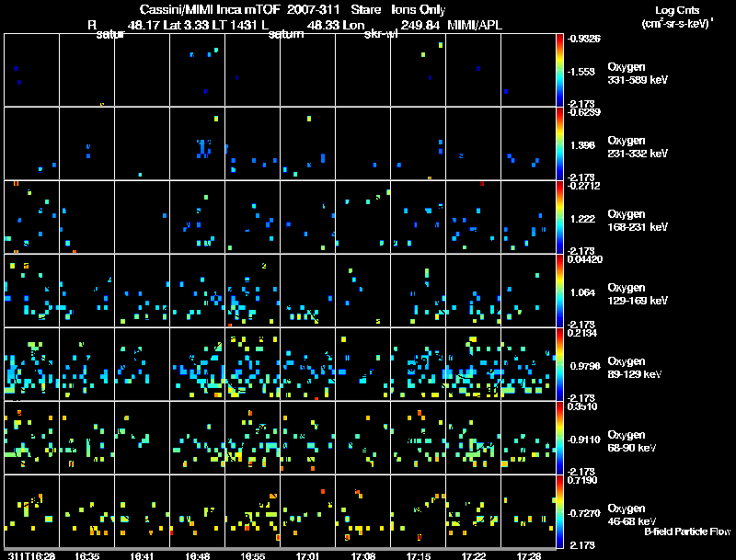Click the '1.222' color scale value
736x560 pixels.
(x=582, y=219)
